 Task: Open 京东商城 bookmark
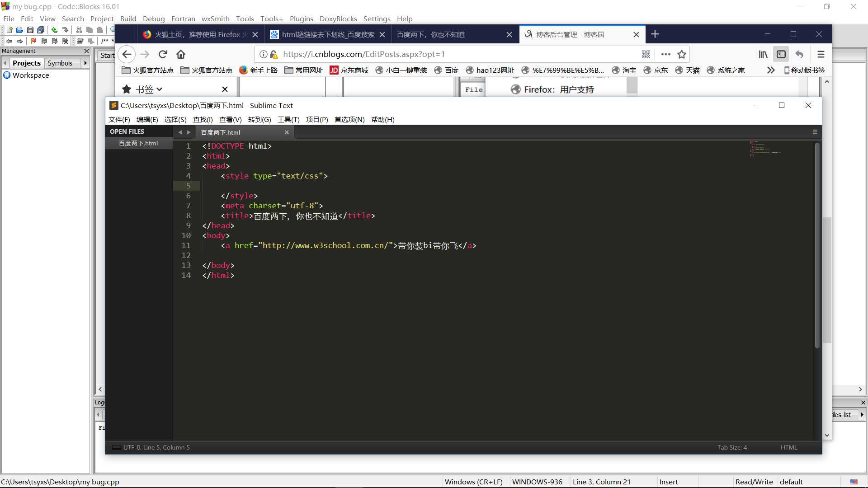pyautogui.click(x=349, y=70)
